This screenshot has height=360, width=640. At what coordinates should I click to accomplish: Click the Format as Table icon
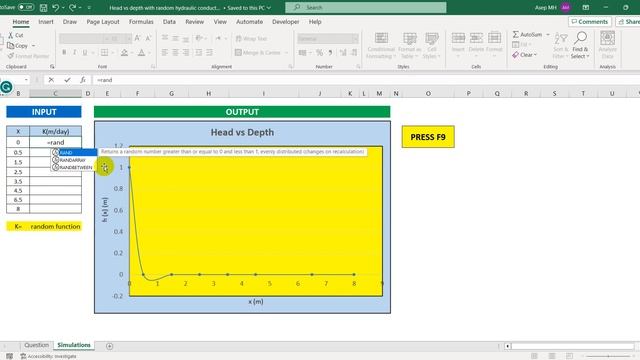tap(410, 45)
